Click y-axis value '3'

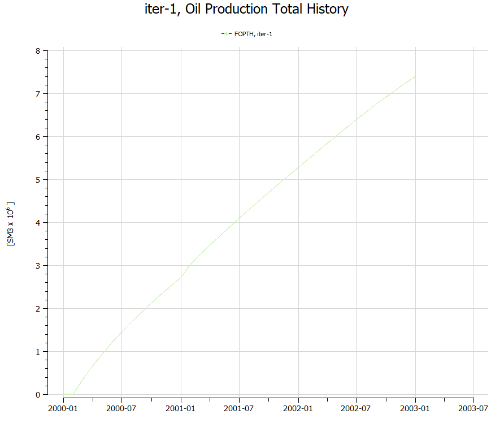(38, 266)
